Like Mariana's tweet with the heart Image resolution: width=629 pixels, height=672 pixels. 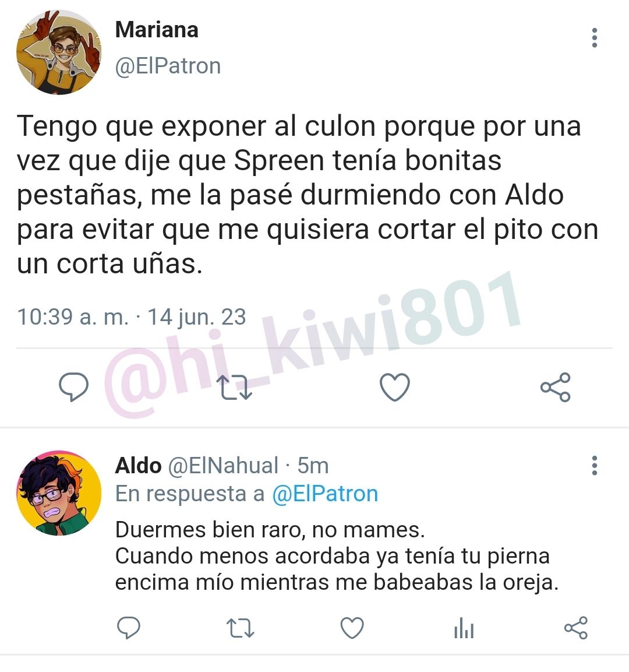coord(395,387)
